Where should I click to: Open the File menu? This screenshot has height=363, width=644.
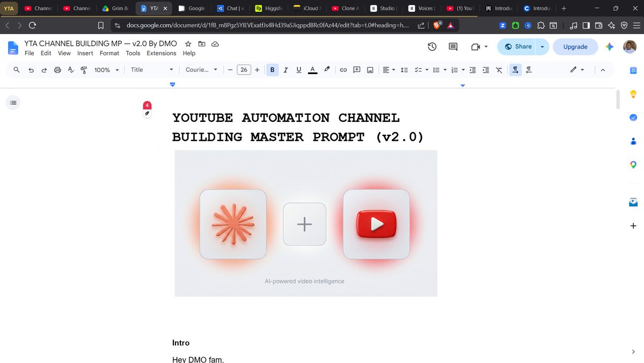click(30, 53)
